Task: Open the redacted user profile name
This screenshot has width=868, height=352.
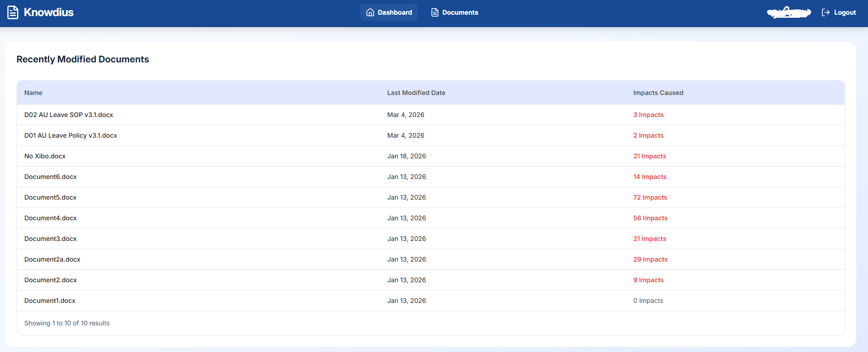Action: click(789, 12)
